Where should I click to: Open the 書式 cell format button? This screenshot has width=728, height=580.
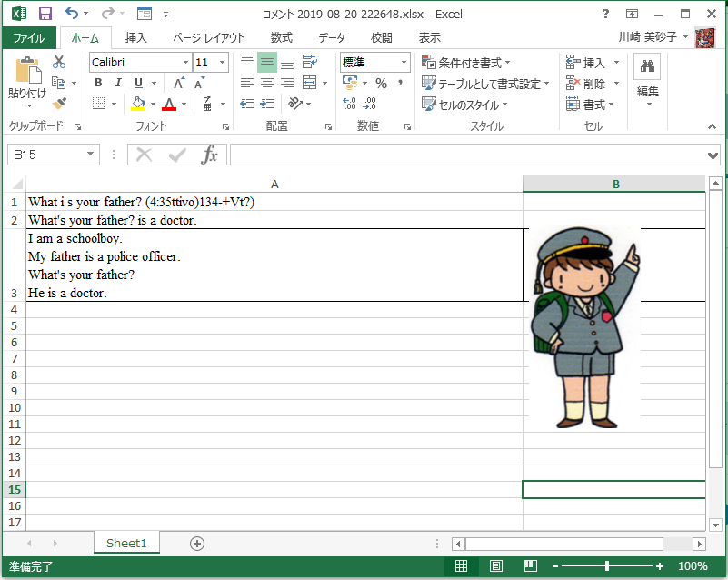[591, 105]
